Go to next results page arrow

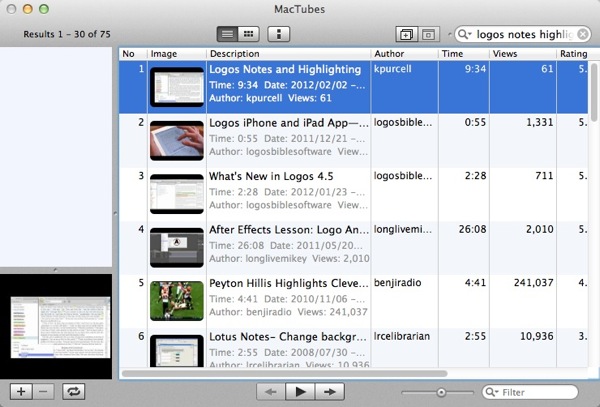pyautogui.click(x=330, y=391)
